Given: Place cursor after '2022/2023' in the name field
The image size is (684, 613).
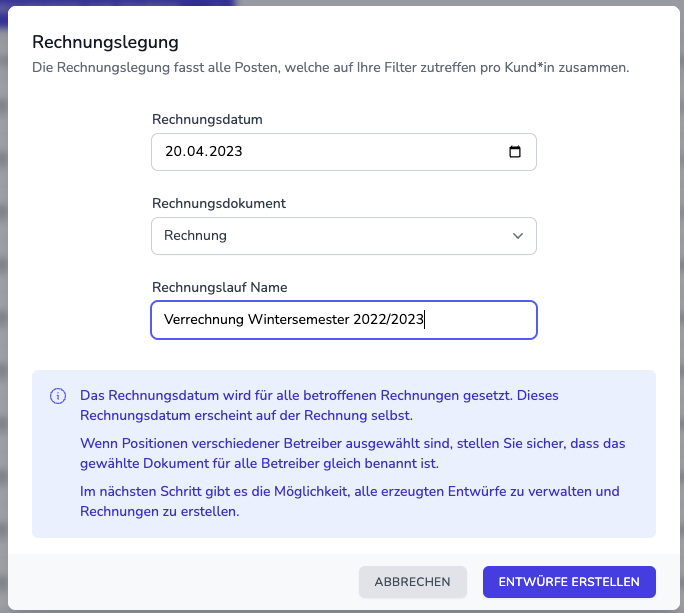Looking at the screenshot, I should 426,320.
